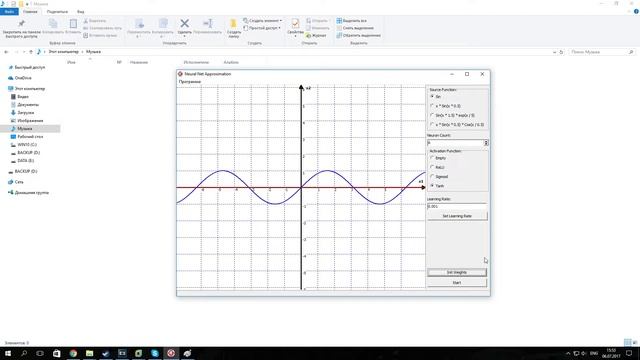Click the Удалить red X icon
The width and height of the screenshot is (640, 360).
184,23
